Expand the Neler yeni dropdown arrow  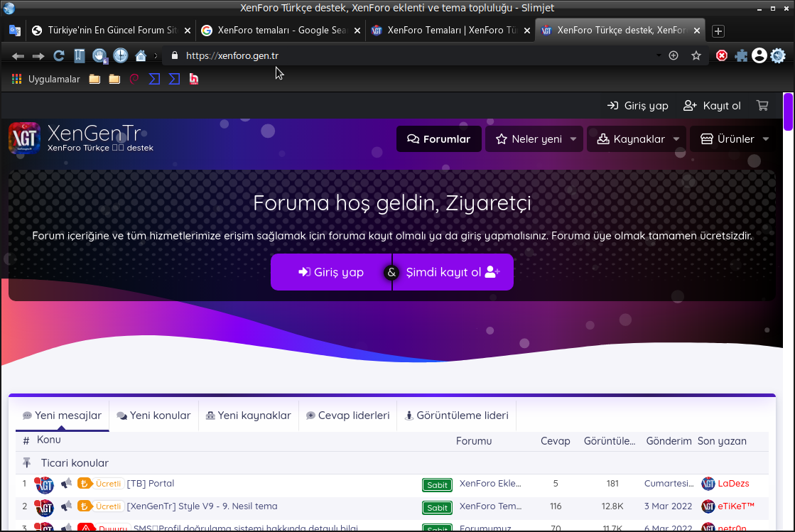click(x=573, y=139)
